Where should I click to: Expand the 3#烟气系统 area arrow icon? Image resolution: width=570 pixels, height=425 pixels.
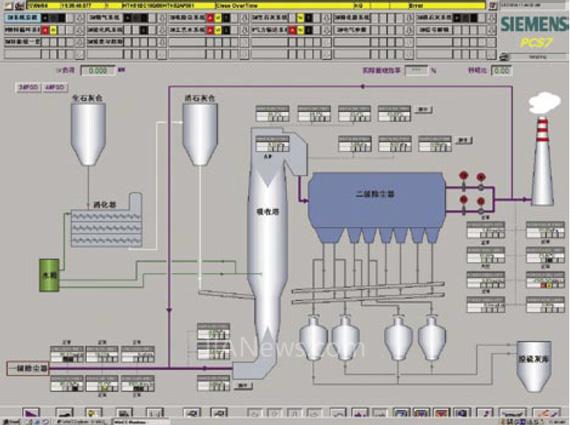(162, 17)
